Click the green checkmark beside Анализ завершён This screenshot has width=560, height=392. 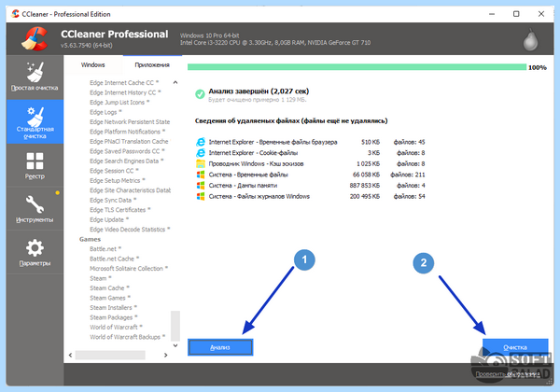coord(200,94)
